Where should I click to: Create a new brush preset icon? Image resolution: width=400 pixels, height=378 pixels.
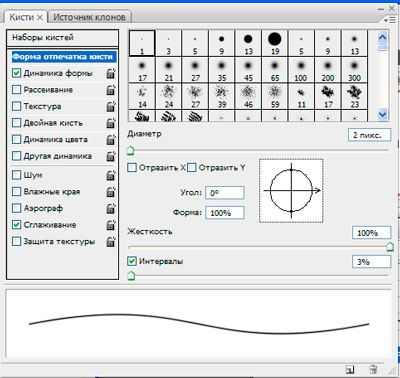350,369
